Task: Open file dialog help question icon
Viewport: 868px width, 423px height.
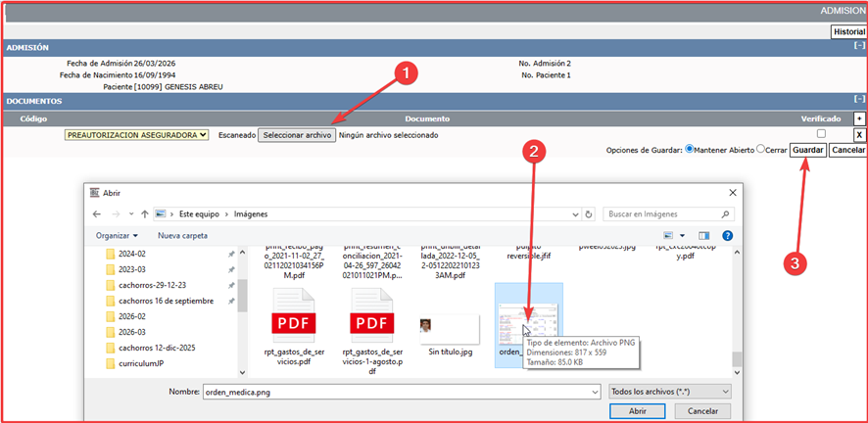Action: coord(725,236)
